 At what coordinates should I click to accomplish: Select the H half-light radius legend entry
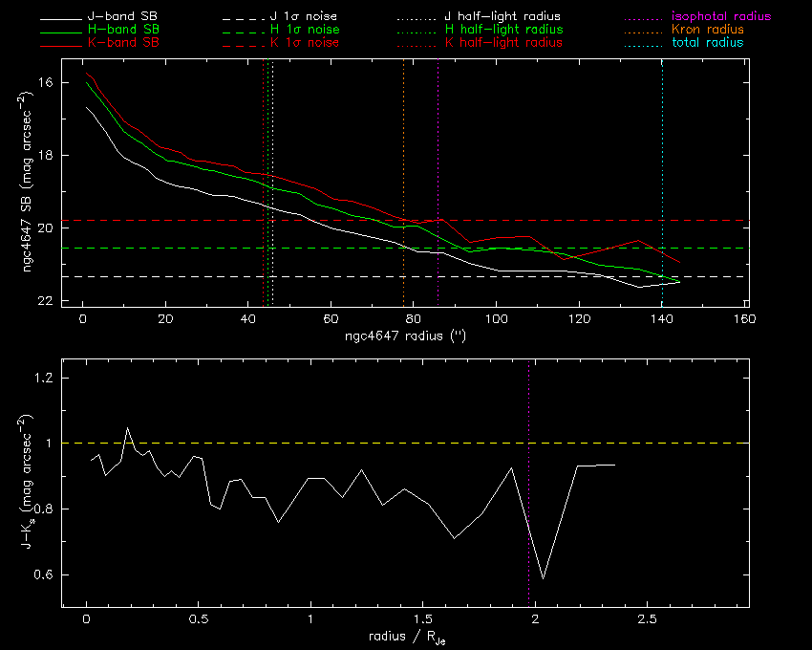point(503,30)
